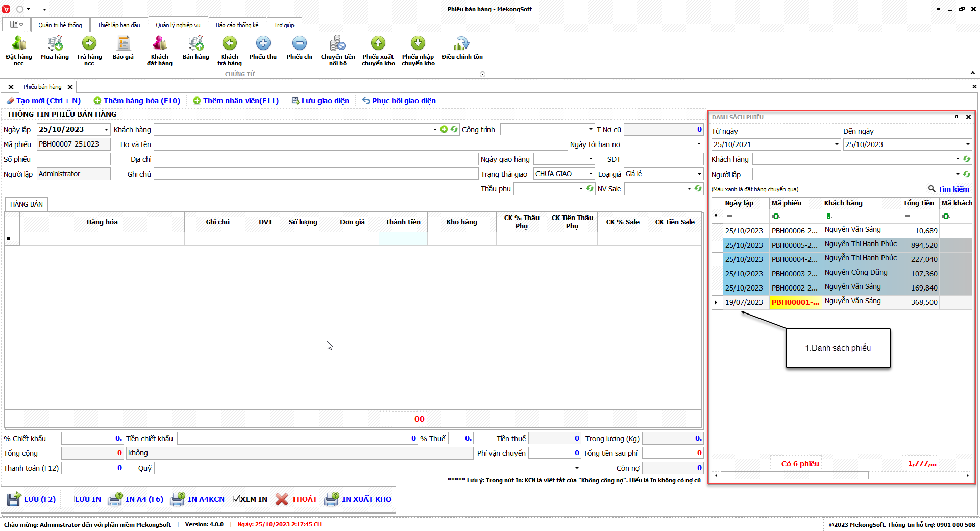Enable the LƯU IN checkbox
This screenshot has width=980, height=531.
71,499
